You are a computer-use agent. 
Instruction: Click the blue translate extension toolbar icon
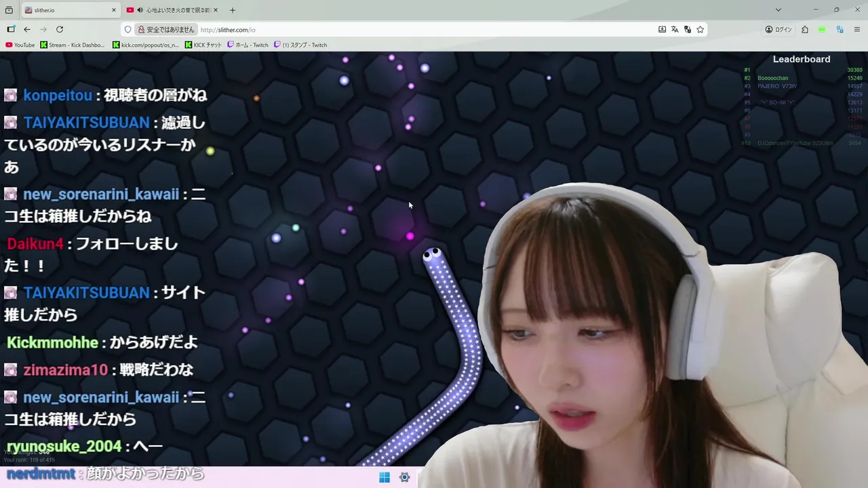click(840, 29)
